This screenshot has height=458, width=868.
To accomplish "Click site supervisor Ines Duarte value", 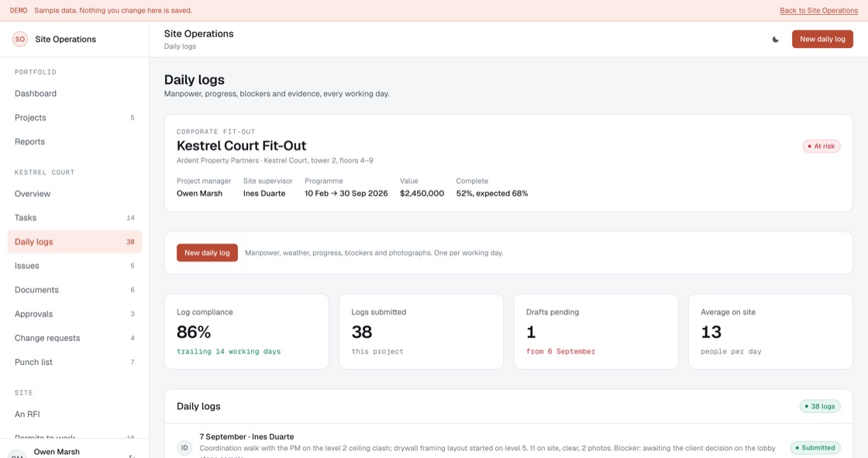I will click(264, 193).
